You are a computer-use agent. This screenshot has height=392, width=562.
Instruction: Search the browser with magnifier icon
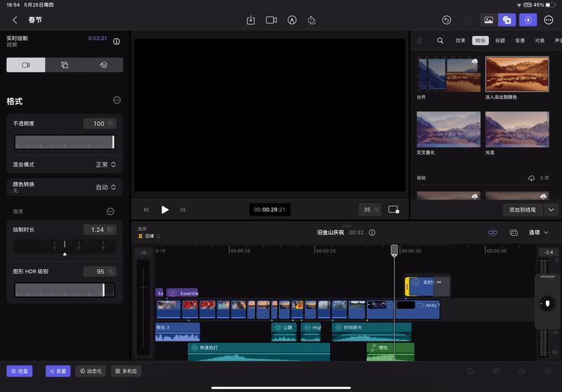(x=440, y=41)
